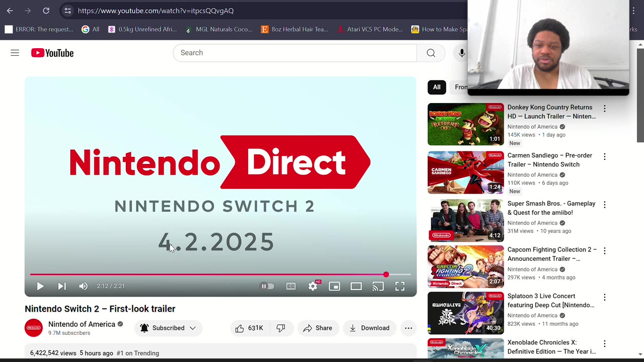Open options menu for Carmen Sandiego video
Screen dimensions: 644x362
point(604,157)
